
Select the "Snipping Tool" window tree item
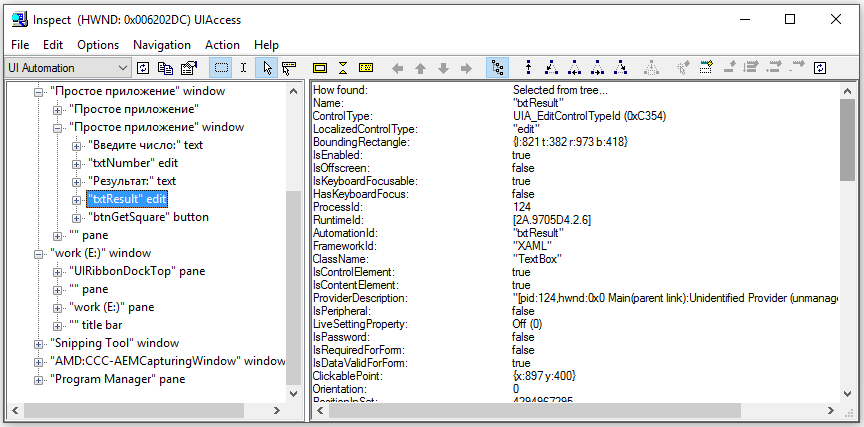click(114, 343)
